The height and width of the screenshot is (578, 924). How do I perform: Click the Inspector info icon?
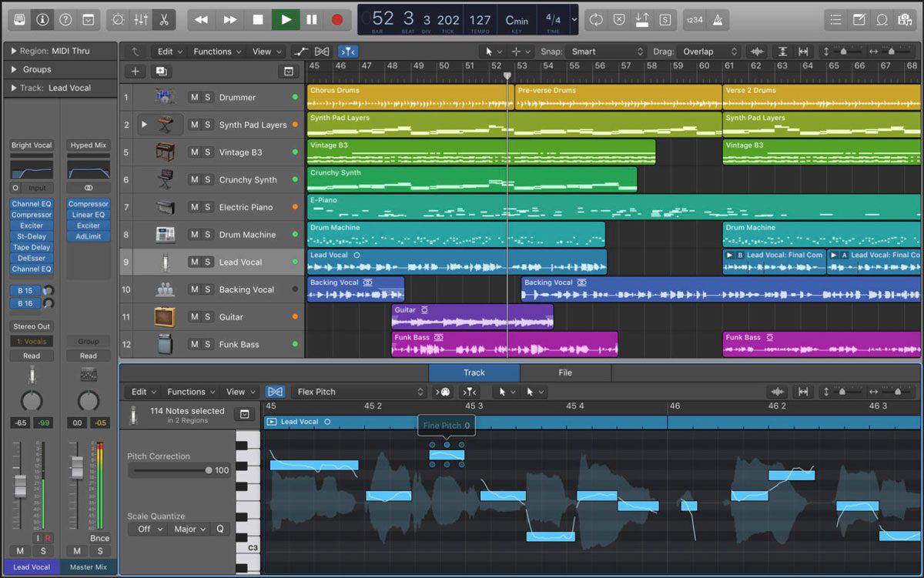click(43, 19)
